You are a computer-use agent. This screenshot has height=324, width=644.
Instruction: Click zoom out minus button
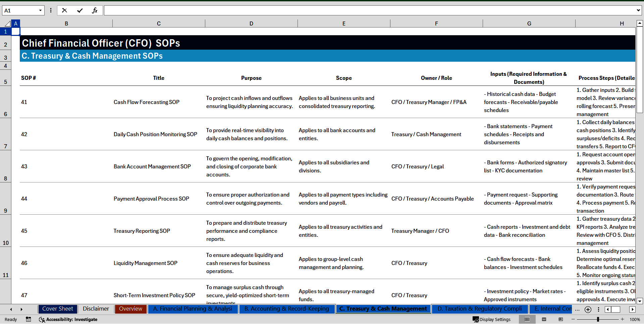pos(573,319)
